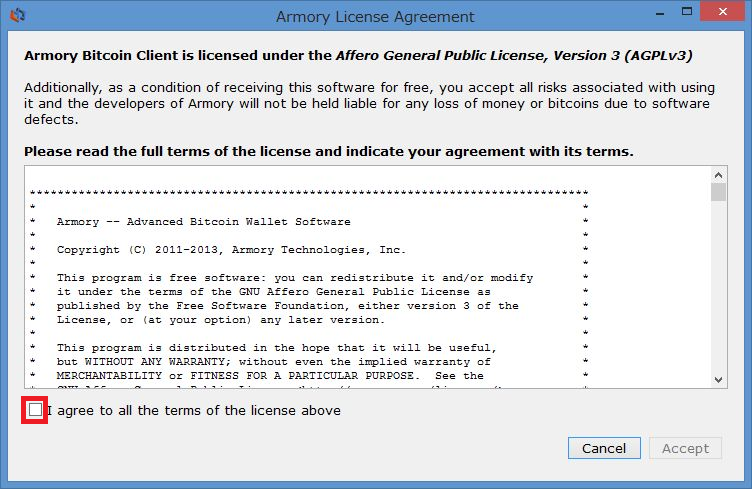Click the line starting 'This program is free software'

[294, 278]
